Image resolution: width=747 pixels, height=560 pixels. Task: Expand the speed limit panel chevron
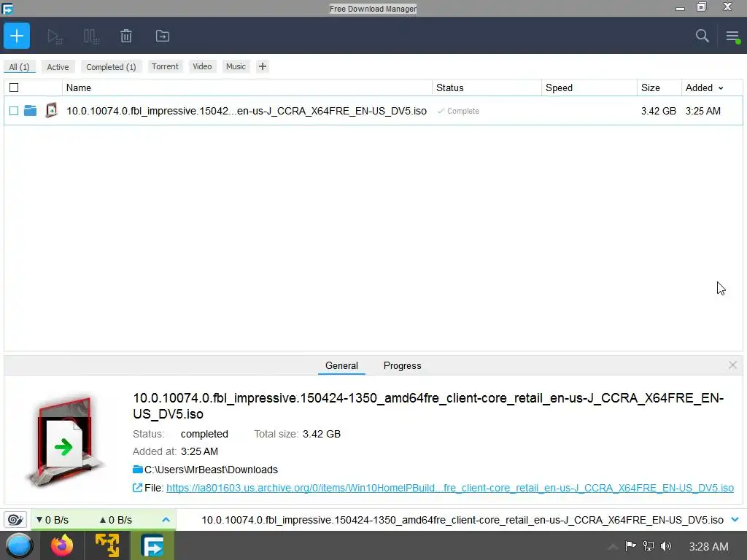(x=166, y=519)
